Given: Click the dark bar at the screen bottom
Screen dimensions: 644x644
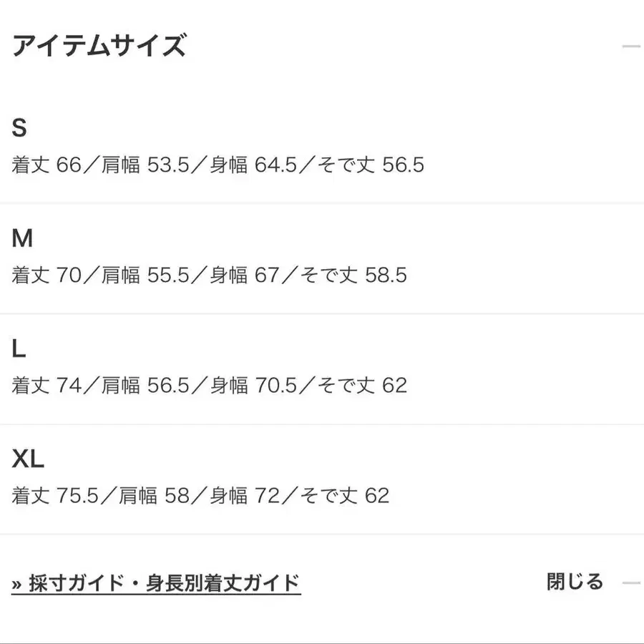Looking at the screenshot, I should coord(322,640).
